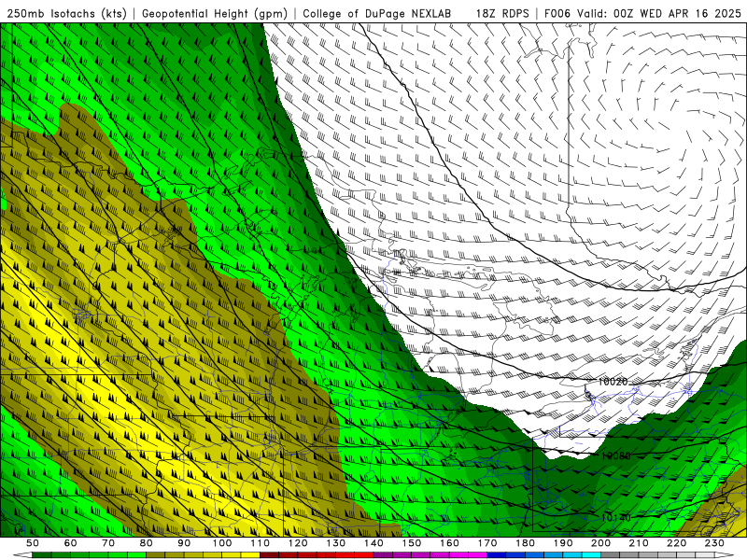The width and height of the screenshot is (747, 560).
Task: Pick the darkest green swatch starting at 50
Action: (x=42, y=555)
